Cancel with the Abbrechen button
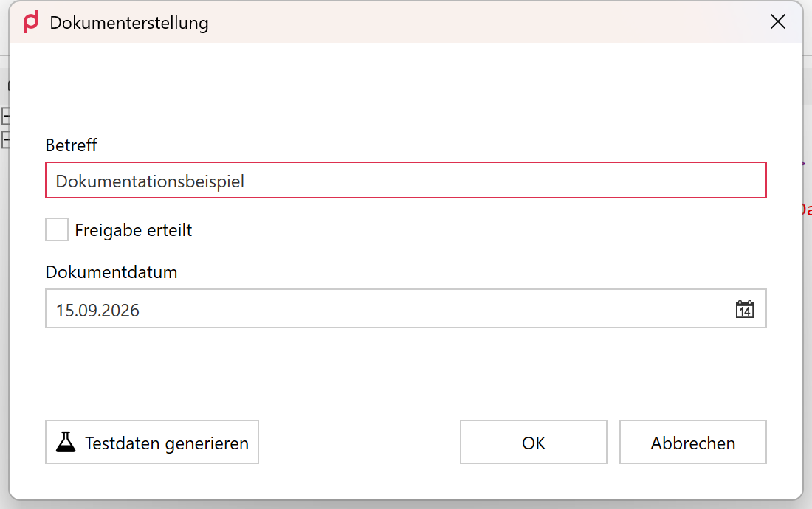 tap(693, 443)
